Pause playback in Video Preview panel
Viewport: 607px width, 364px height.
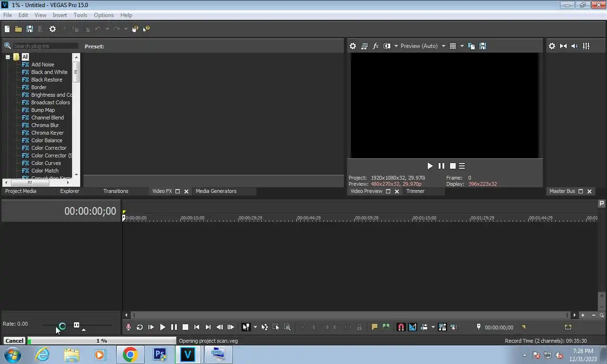(441, 166)
